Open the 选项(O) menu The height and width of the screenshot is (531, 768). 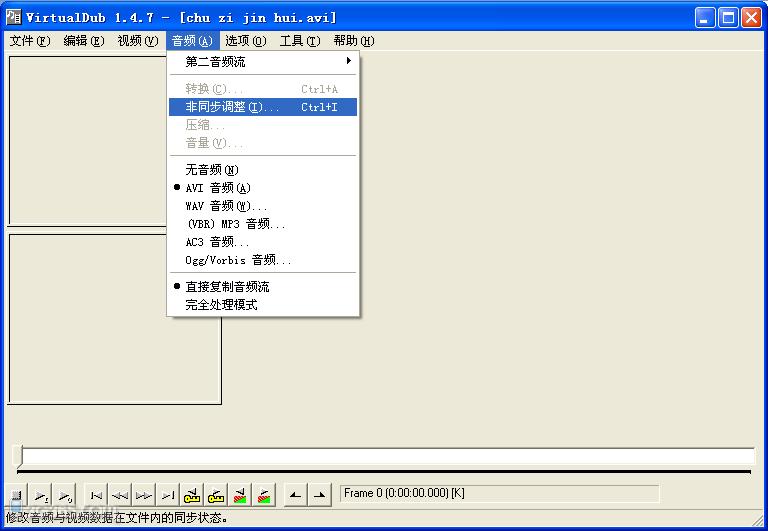point(246,41)
